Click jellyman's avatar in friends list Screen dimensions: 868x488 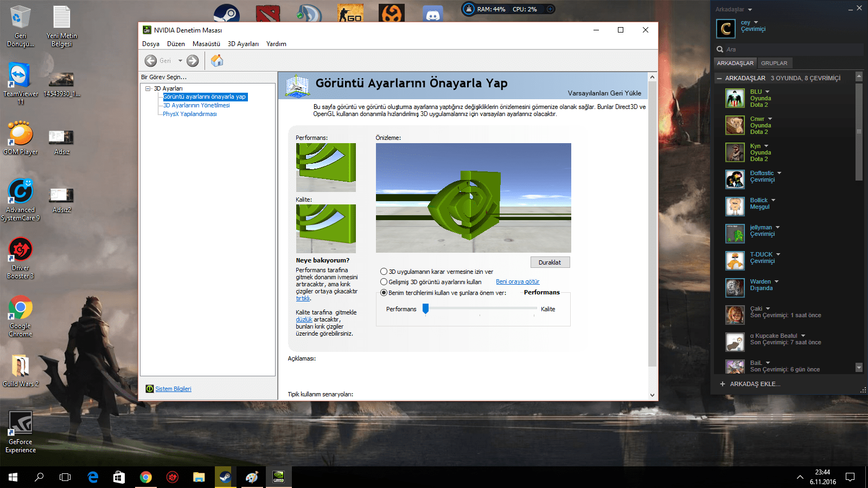[735, 234]
